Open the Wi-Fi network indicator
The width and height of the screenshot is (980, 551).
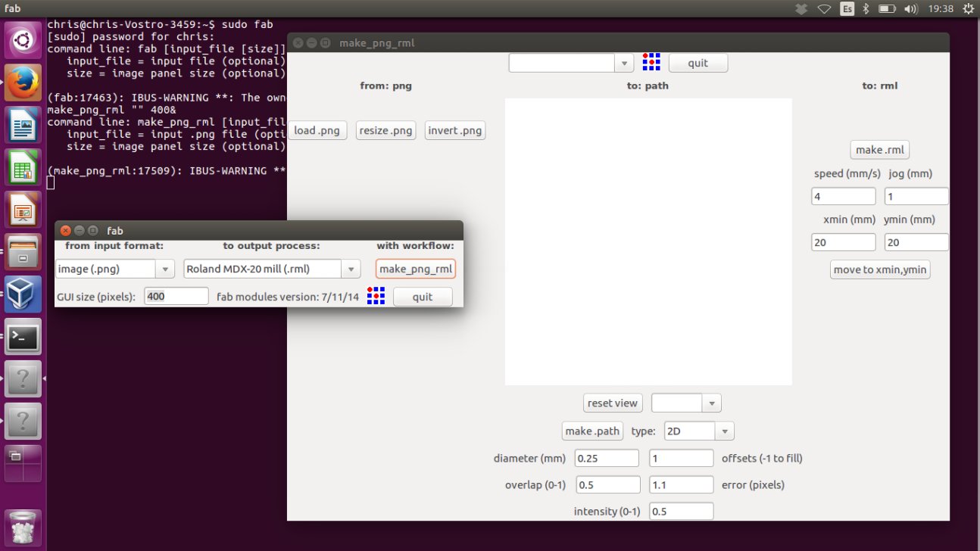824,9
